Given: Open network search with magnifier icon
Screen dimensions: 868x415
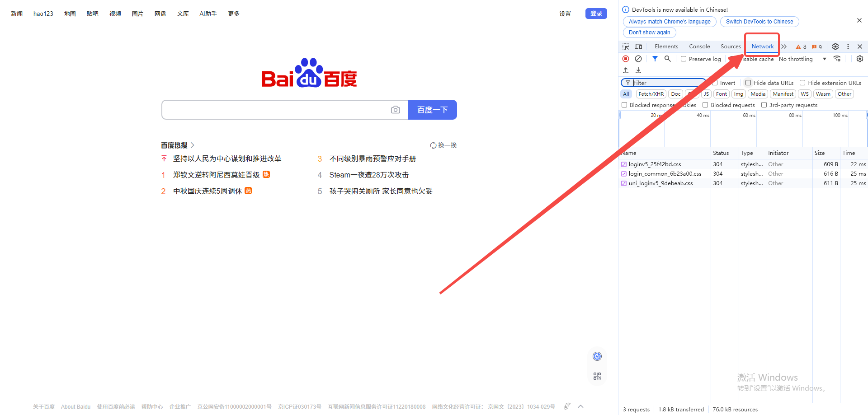Looking at the screenshot, I should pyautogui.click(x=668, y=59).
